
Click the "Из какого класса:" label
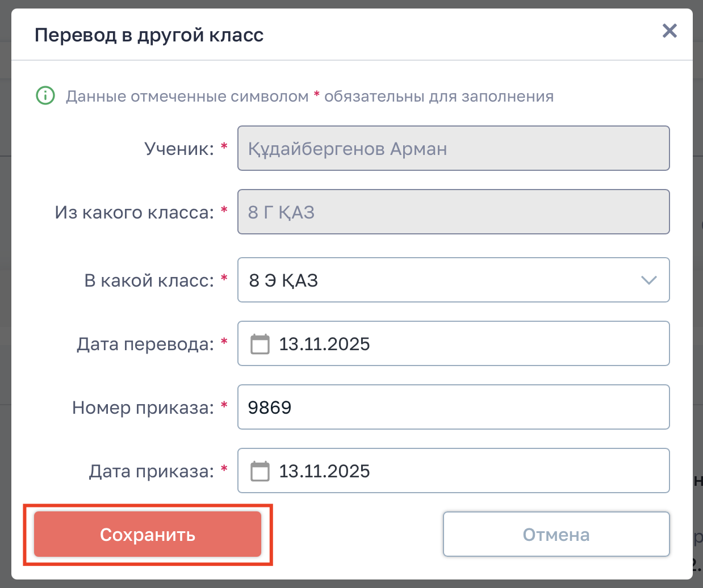click(x=135, y=212)
